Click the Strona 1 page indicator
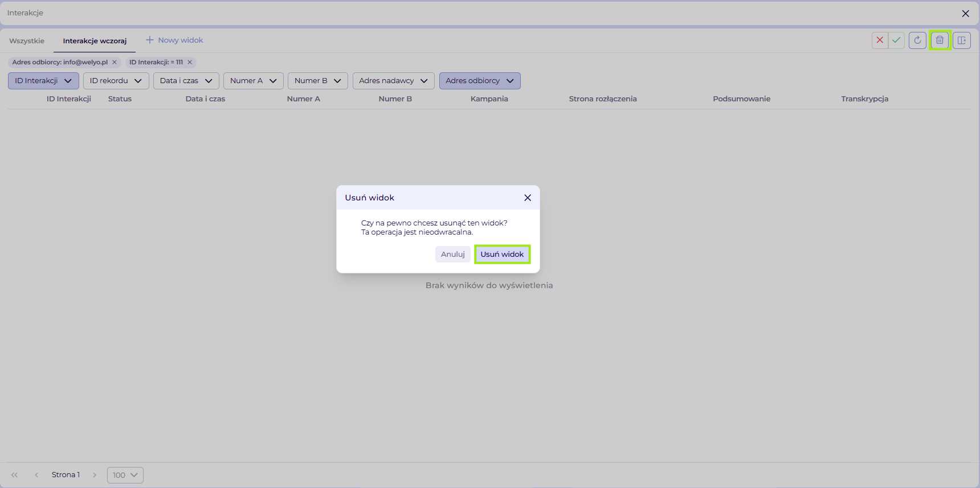This screenshot has height=488, width=980. [x=66, y=474]
